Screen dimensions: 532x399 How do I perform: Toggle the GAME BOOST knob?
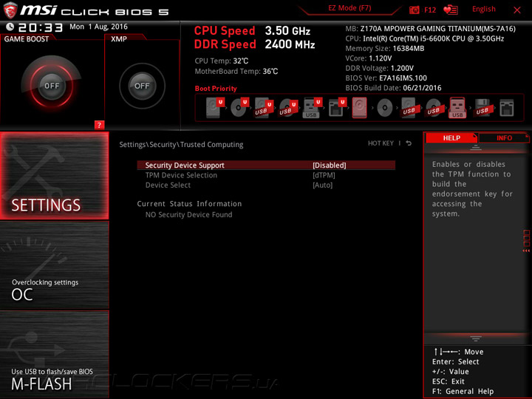point(52,86)
